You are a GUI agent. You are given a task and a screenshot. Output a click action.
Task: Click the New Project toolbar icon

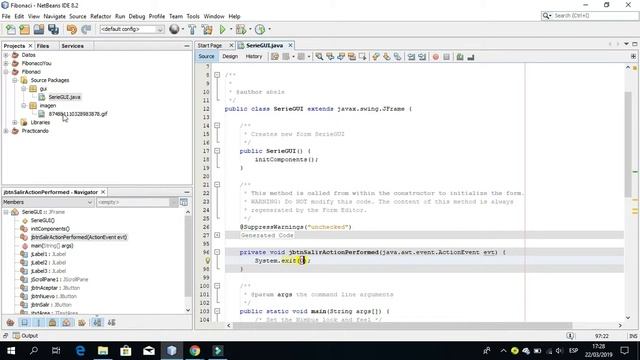tap(24, 29)
